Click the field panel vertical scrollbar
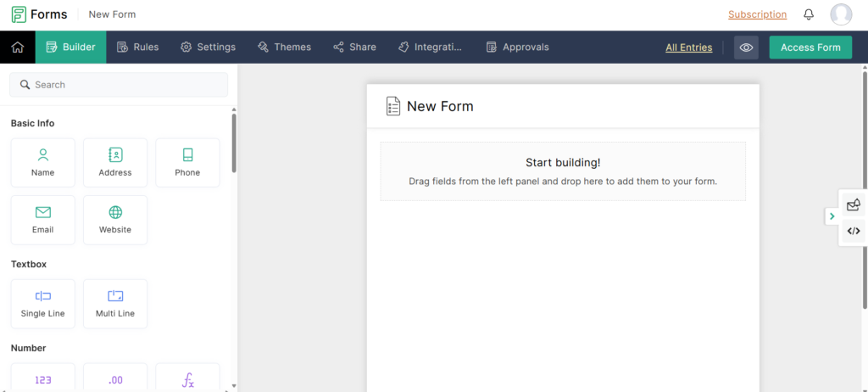The image size is (868, 392). [234, 143]
